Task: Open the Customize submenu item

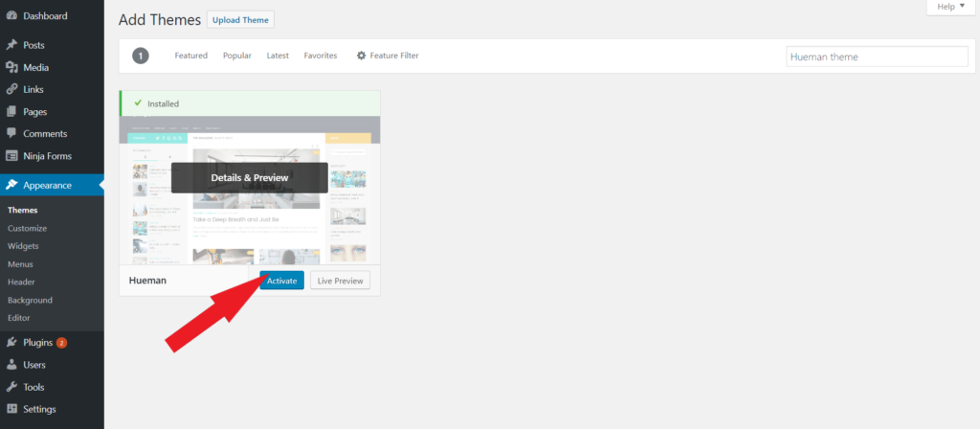Action: pyautogui.click(x=27, y=228)
